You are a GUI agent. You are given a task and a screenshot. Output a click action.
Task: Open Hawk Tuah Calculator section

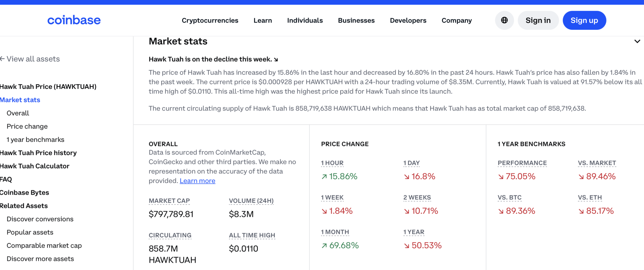35,166
